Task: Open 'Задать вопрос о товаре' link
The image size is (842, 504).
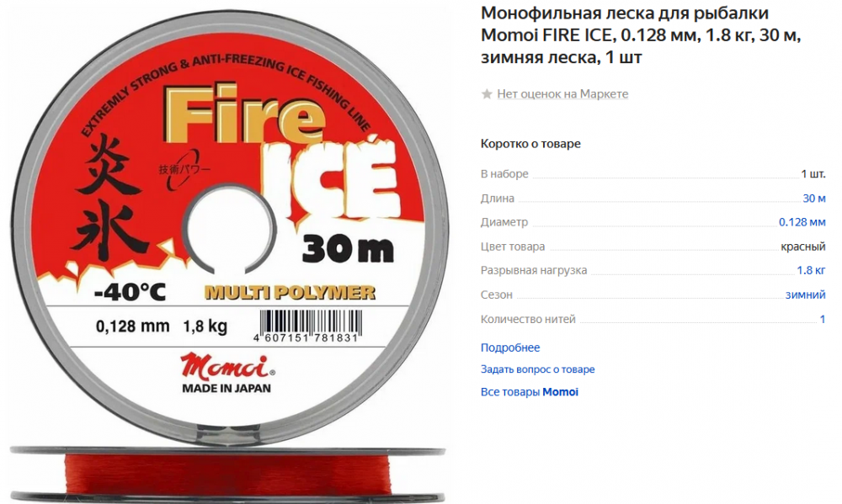Action: point(537,369)
